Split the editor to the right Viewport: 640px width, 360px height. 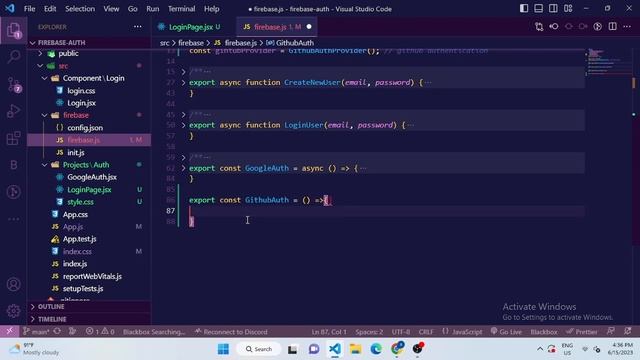pyautogui.click(x=612, y=27)
